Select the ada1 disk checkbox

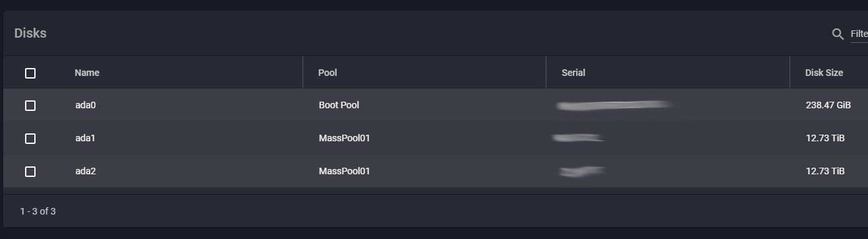coord(30,139)
